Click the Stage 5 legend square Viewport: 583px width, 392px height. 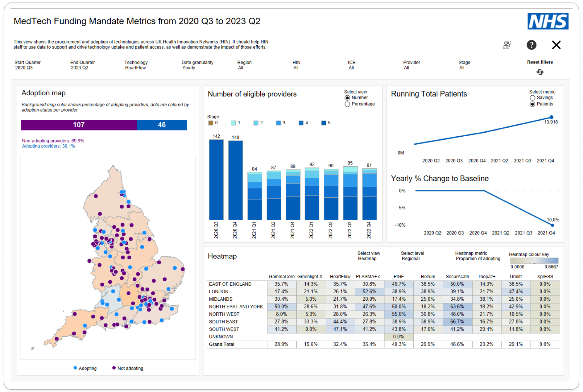point(323,123)
